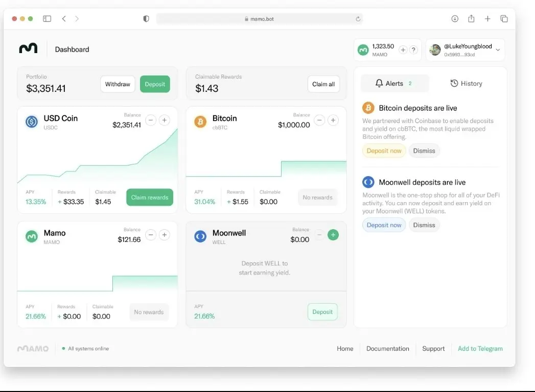Withdraw from Mamo using minus icon

tap(151, 234)
